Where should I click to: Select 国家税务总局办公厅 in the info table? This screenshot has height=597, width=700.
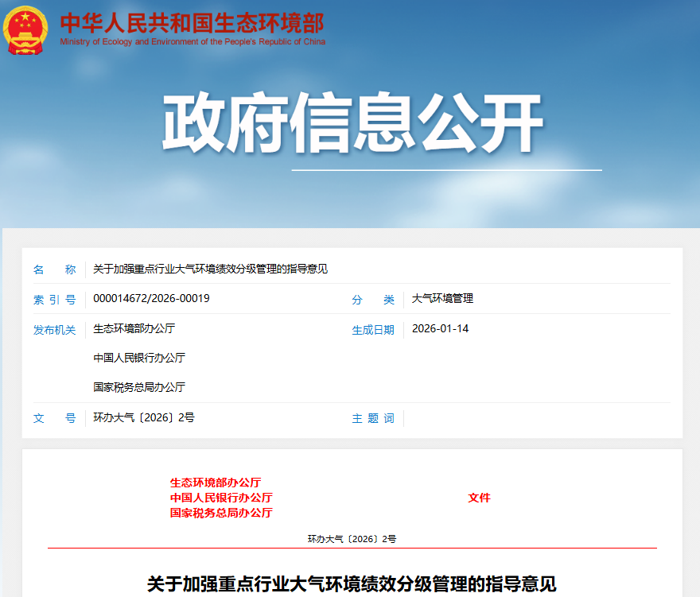tap(139, 387)
